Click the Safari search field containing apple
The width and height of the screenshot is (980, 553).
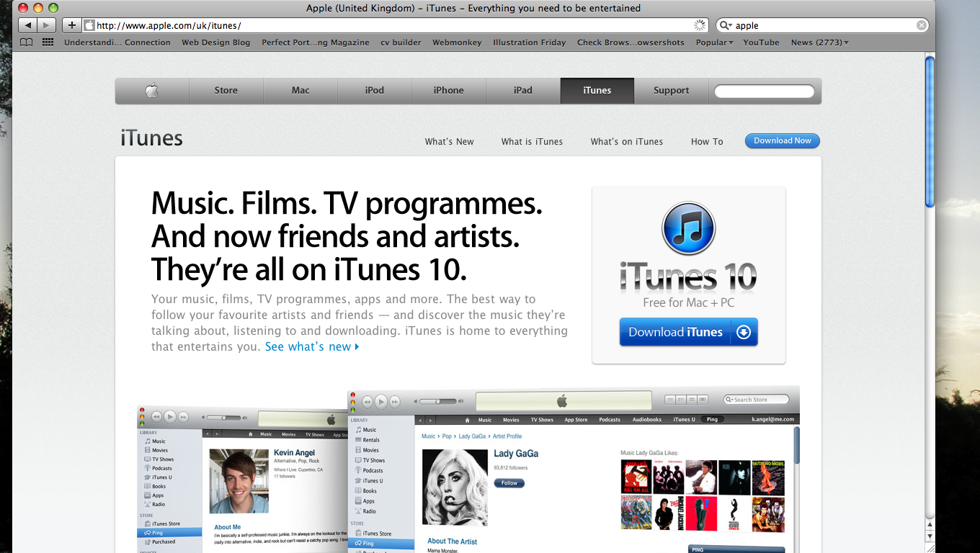click(x=823, y=25)
